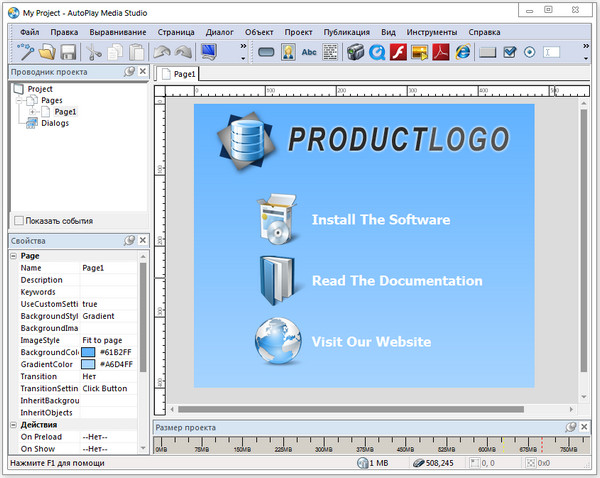Image resolution: width=600 pixels, height=478 pixels.
Task: Insert a checkbox object from toolbar
Action: 510,52
